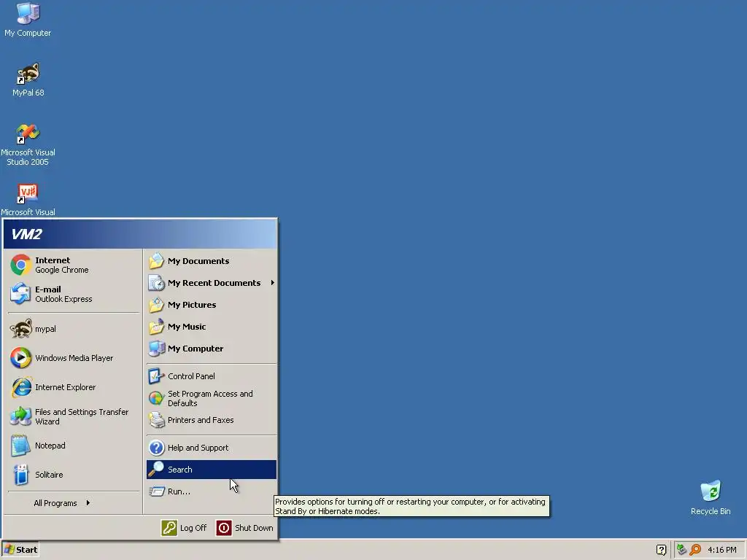Viewport: 747px width, 560px height.
Task: Open the My Documents folder
Action: [212, 261]
